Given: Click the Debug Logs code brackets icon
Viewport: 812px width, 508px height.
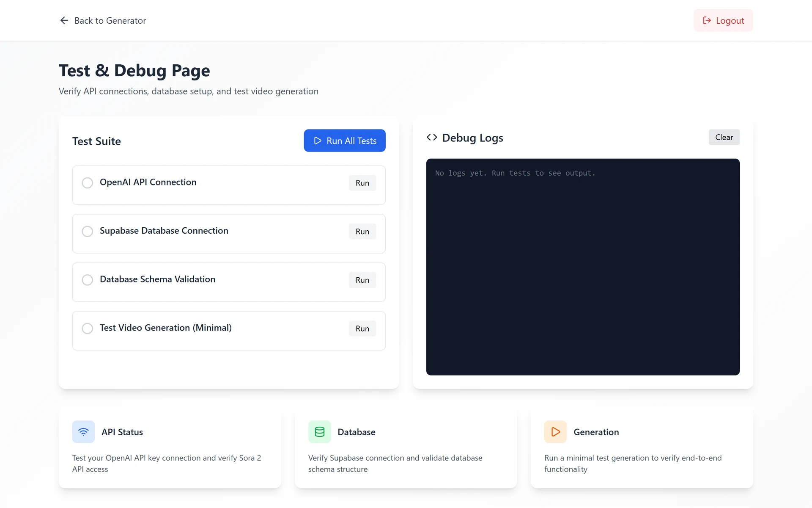Looking at the screenshot, I should click(432, 137).
